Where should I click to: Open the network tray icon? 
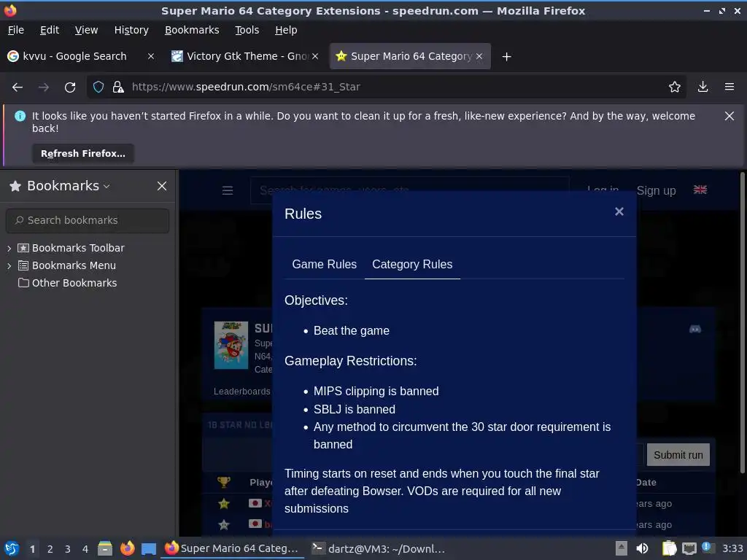click(x=689, y=548)
